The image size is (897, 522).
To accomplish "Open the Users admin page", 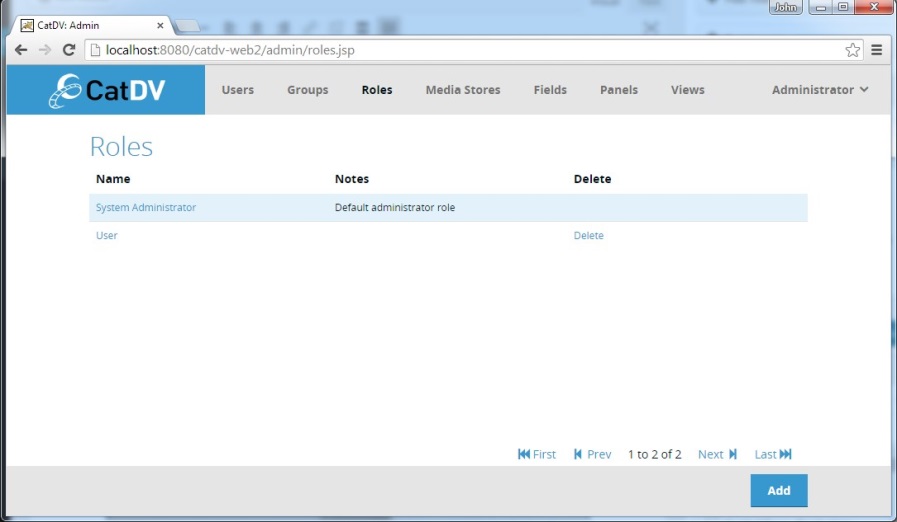I will tap(237, 90).
